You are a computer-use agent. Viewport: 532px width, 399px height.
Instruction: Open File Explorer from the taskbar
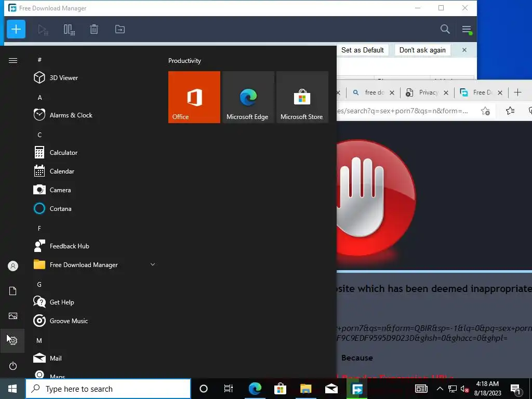point(305,389)
